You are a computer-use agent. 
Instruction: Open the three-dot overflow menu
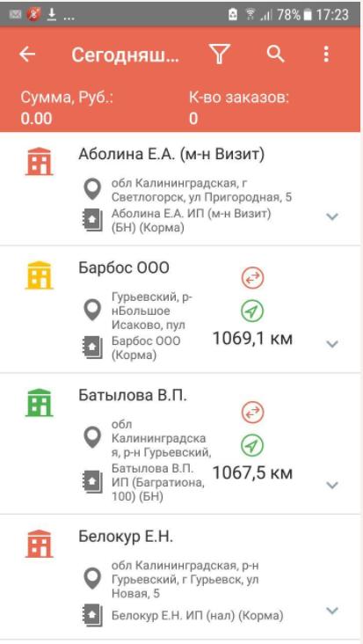pos(326,54)
